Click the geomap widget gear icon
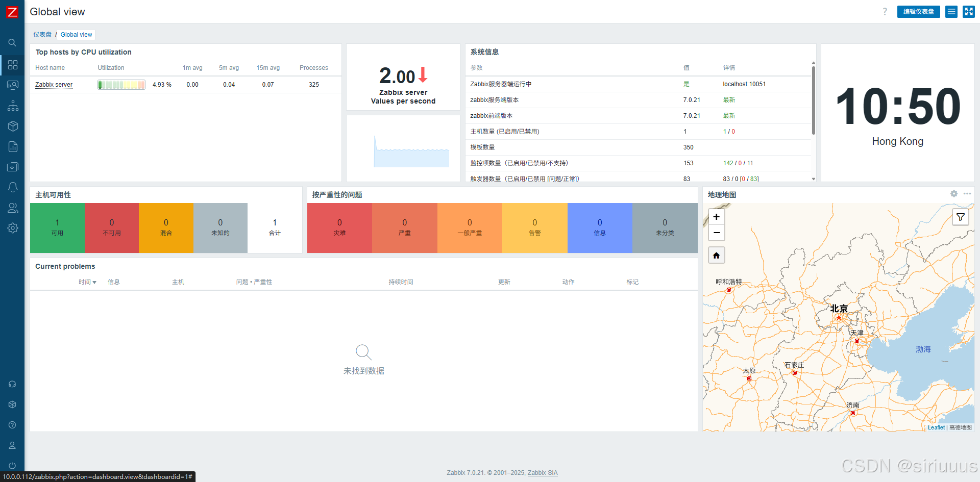980x482 pixels. click(x=954, y=194)
